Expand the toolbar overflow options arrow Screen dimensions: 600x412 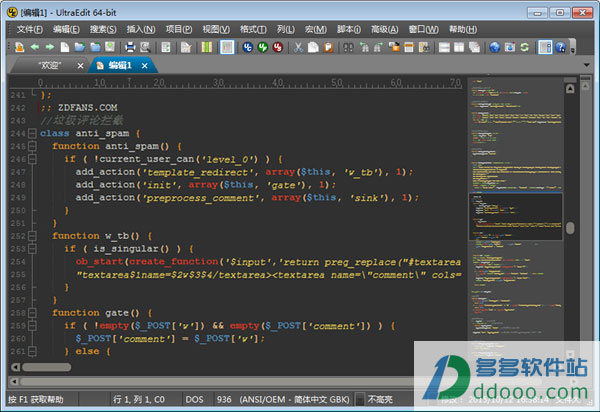(x=573, y=47)
